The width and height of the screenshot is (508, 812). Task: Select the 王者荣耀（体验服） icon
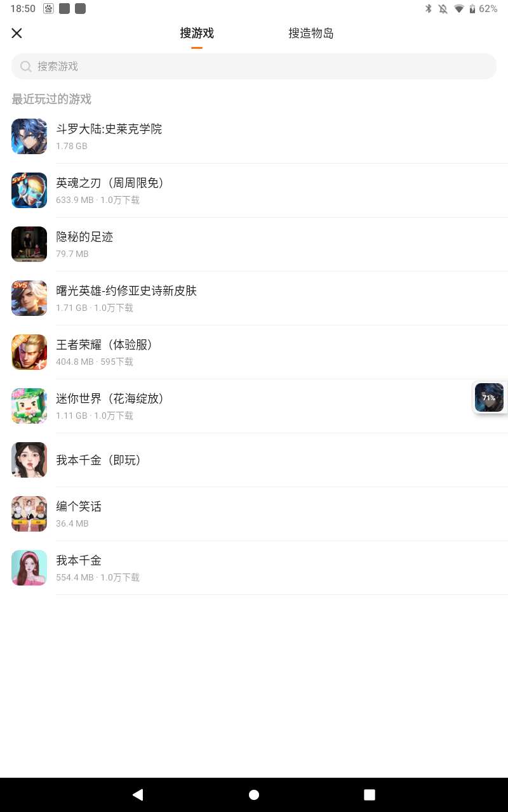point(29,352)
